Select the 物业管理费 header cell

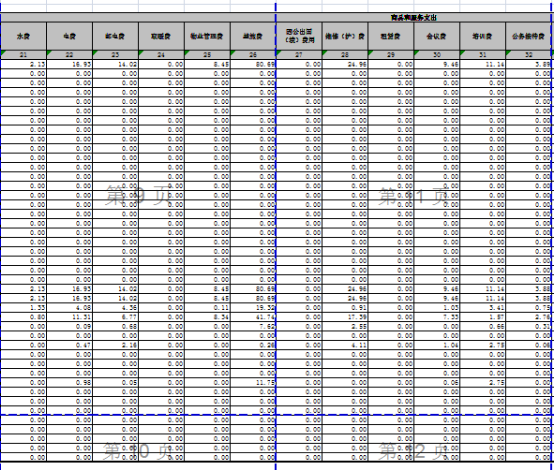coord(207,36)
